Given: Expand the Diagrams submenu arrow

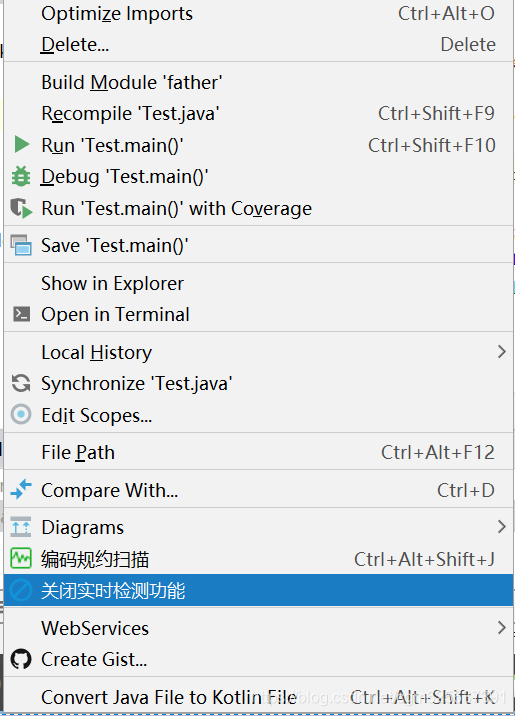Looking at the screenshot, I should coord(502,526).
